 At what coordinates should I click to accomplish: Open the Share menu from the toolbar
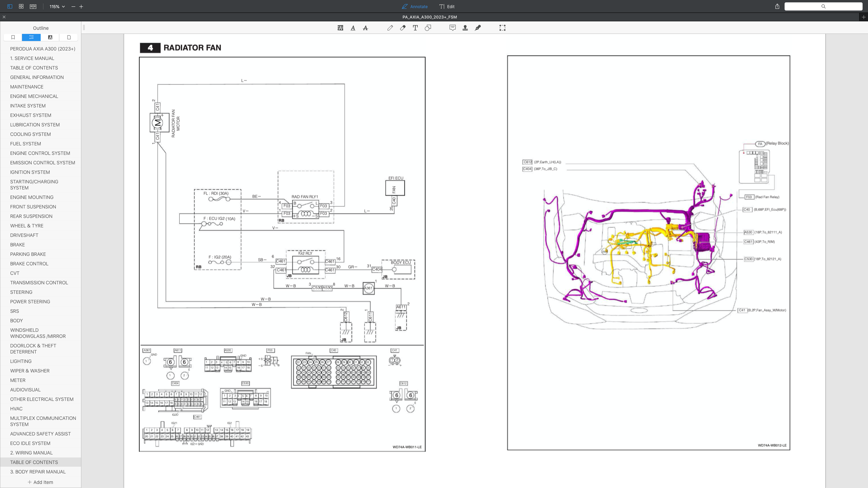[777, 6]
